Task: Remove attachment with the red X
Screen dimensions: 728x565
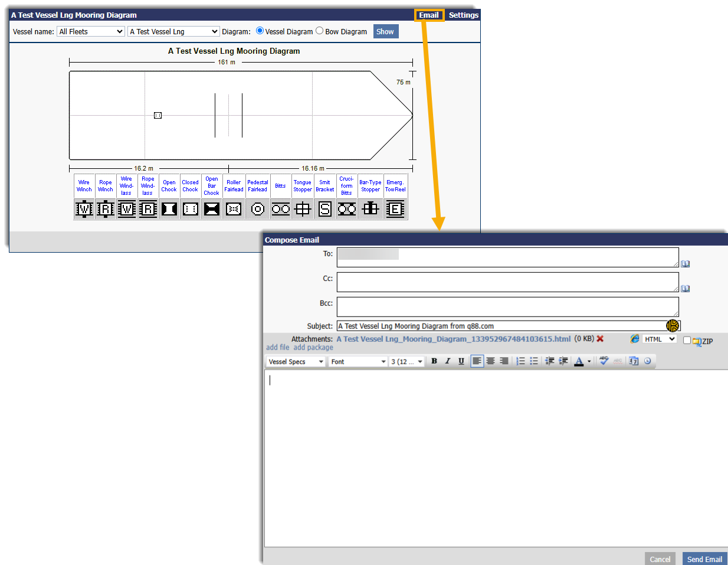Action: pos(600,339)
